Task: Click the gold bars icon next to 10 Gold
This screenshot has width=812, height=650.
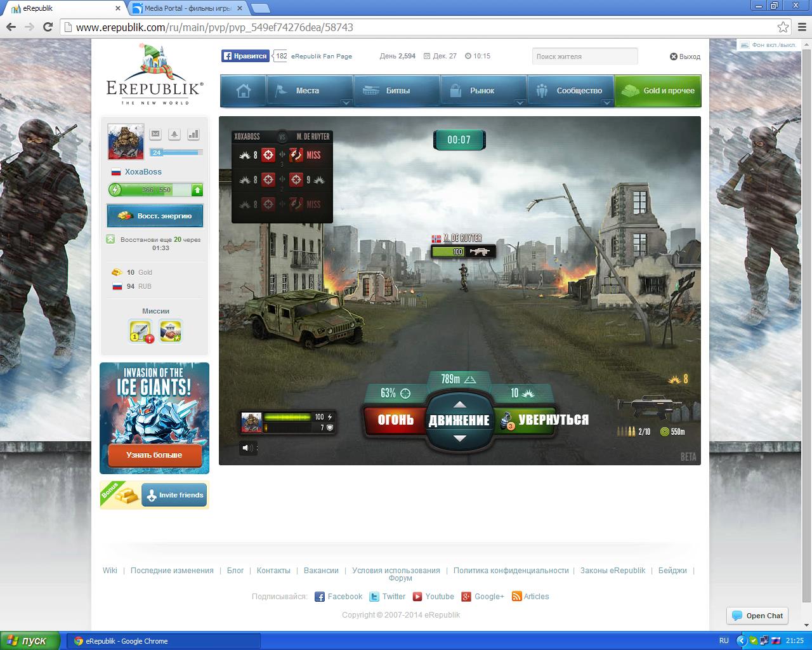Action: click(x=117, y=272)
